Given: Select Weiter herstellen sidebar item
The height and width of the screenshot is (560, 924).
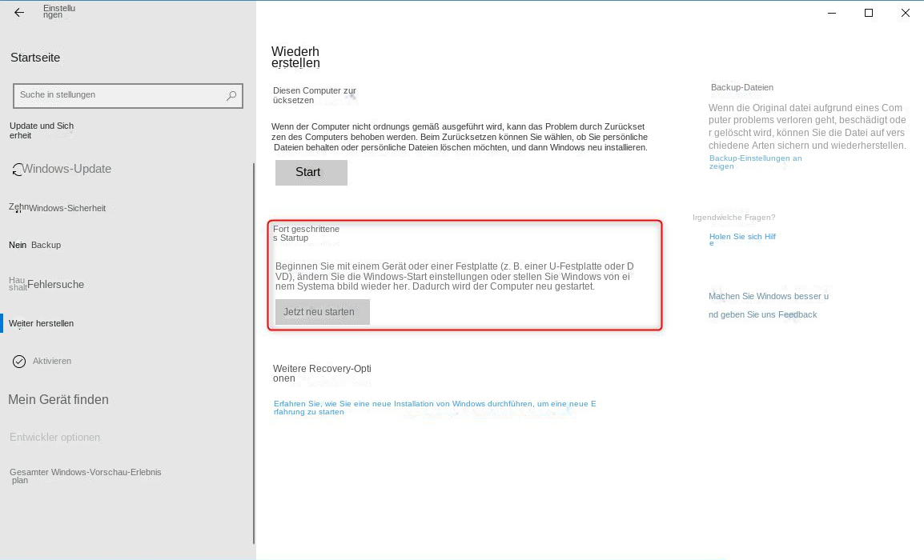Looking at the screenshot, I should click(x=42, y=323).
